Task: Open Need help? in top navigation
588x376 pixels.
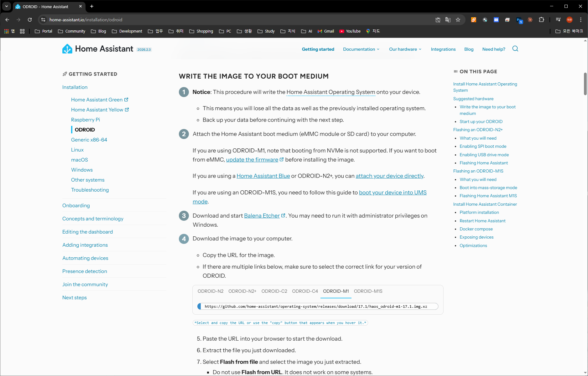Action: click(494, 49)
